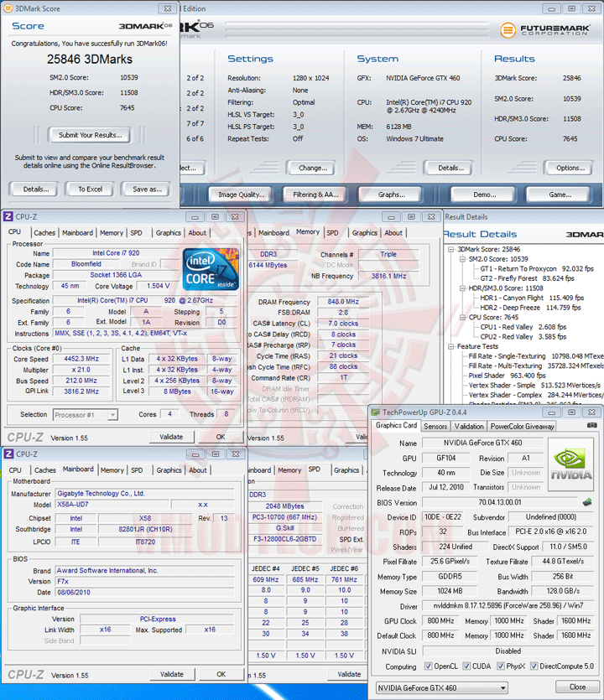Select CPU2 - Red Valley result row

[523, 337]
